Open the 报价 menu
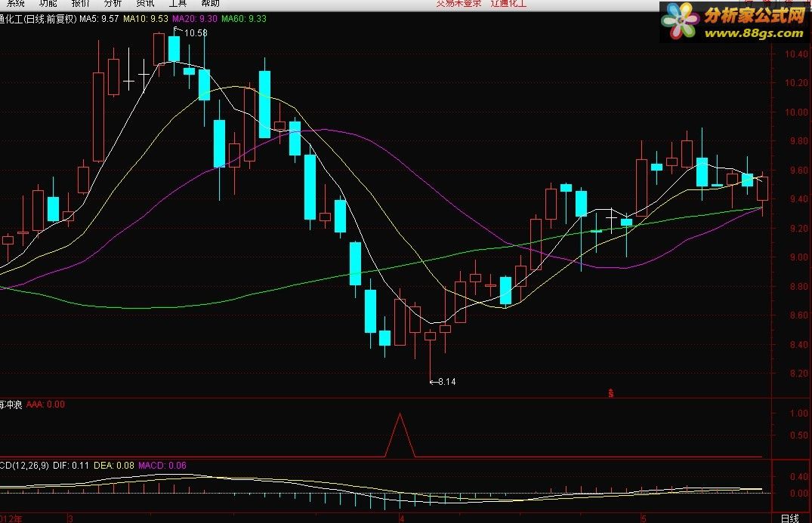The image size is (812, 523). coord(80,3)
